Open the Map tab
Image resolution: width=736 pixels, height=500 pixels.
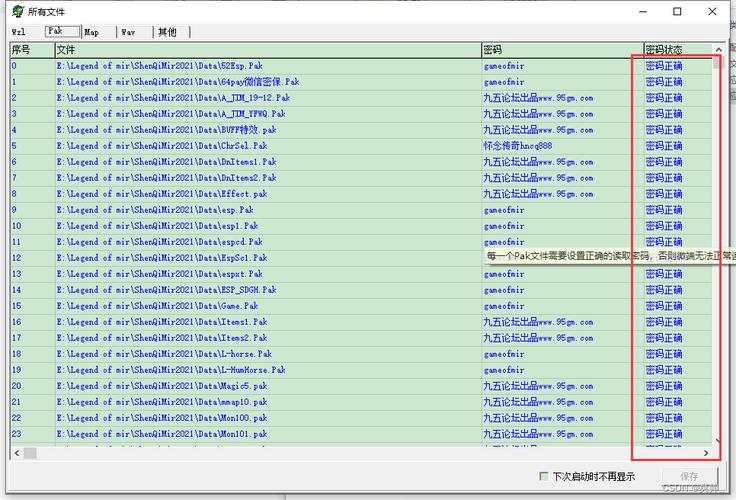click(x=91, y=32)
